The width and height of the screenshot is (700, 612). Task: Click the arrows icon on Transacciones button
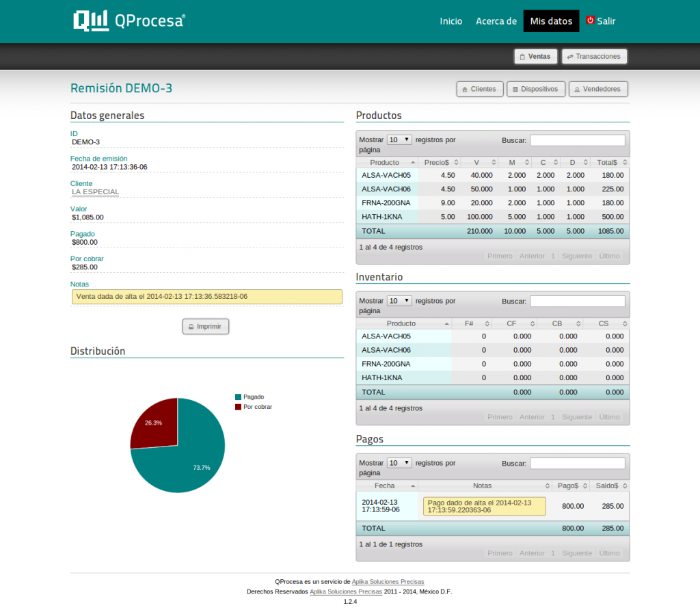(x=570, y=57)
